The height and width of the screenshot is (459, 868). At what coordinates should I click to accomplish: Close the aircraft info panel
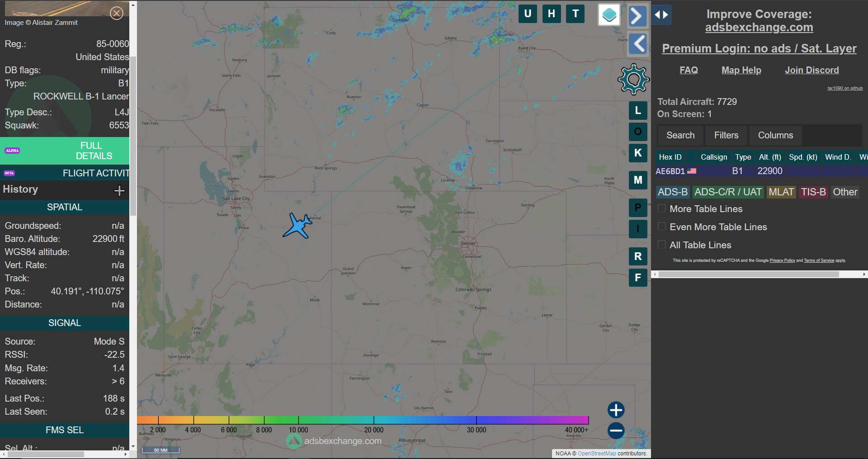[x=117, y=13]
